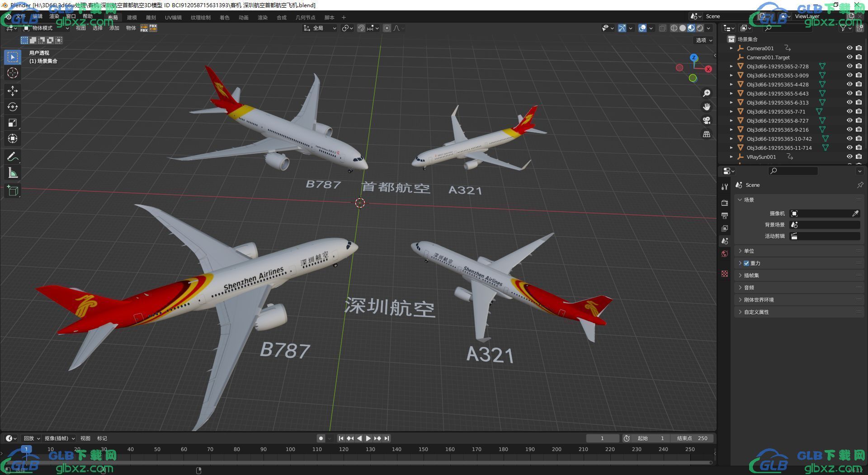Image resolution: width=868 pixels, height=475 pixels.
Task: Choose the Measure ruler tool
Action: click(x=13, y=173)
